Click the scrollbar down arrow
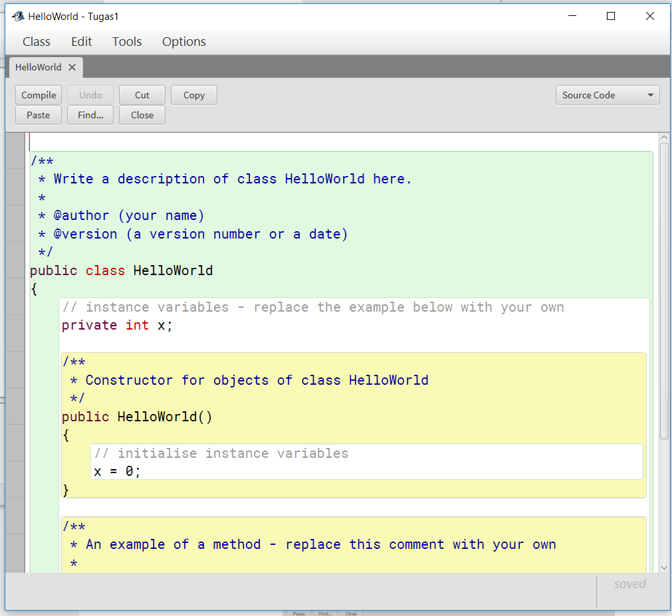This screenshot has width=672, height=616. point(664,567)
